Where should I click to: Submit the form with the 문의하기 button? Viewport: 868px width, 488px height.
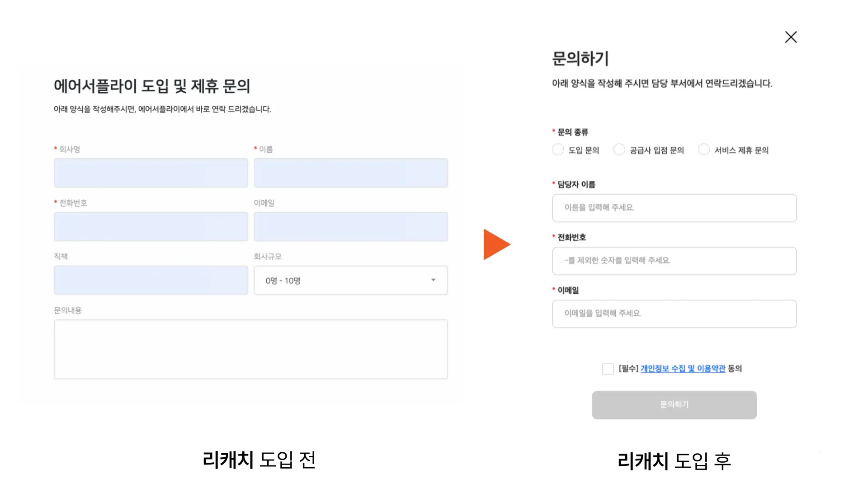674,405
